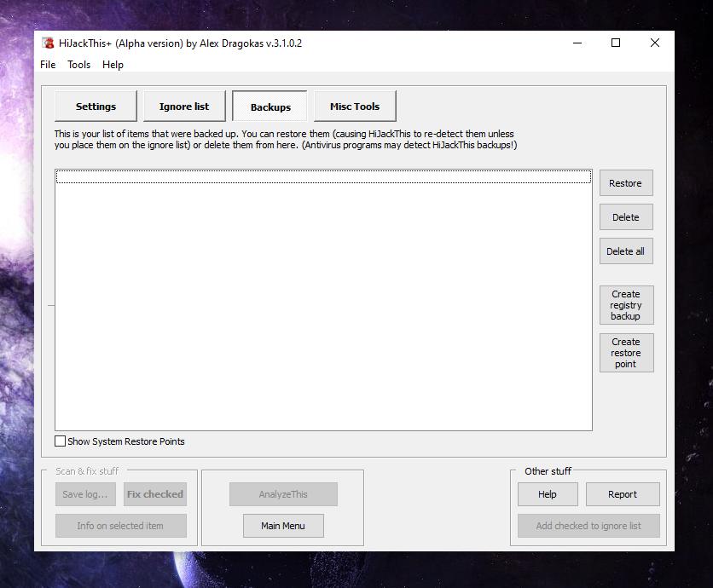
Task: Click Help button in Other stuff
Action: [x=548, y=494]
